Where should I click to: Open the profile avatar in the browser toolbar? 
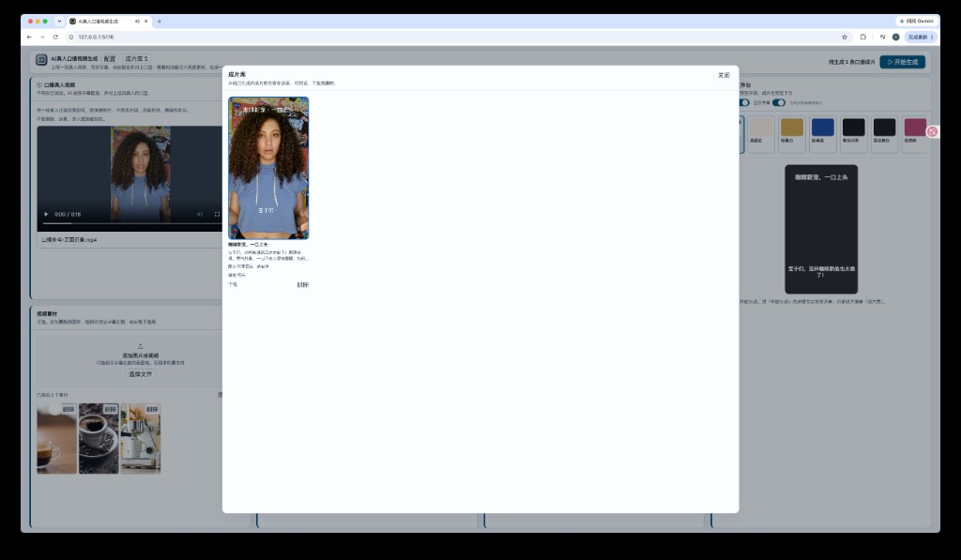pyautogui.click(x=895, y=38)
